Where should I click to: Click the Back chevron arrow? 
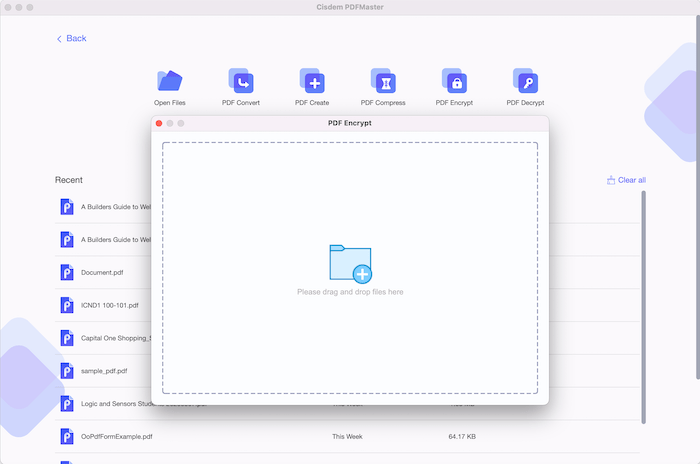(59, 39)
